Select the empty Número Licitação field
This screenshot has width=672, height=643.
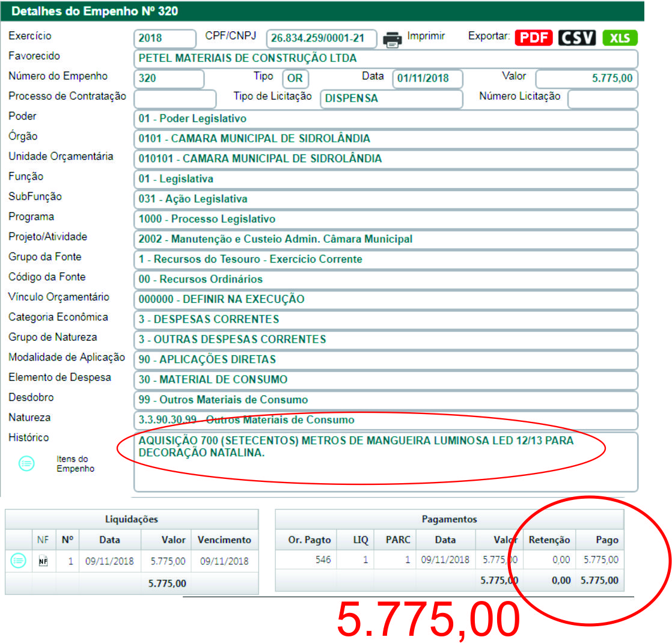[x=602, y=99]
